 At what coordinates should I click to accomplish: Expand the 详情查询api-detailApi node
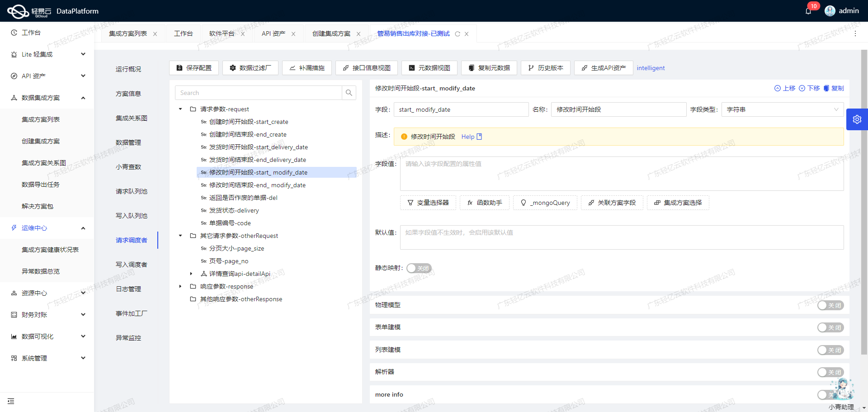click(x=191, y=274)
